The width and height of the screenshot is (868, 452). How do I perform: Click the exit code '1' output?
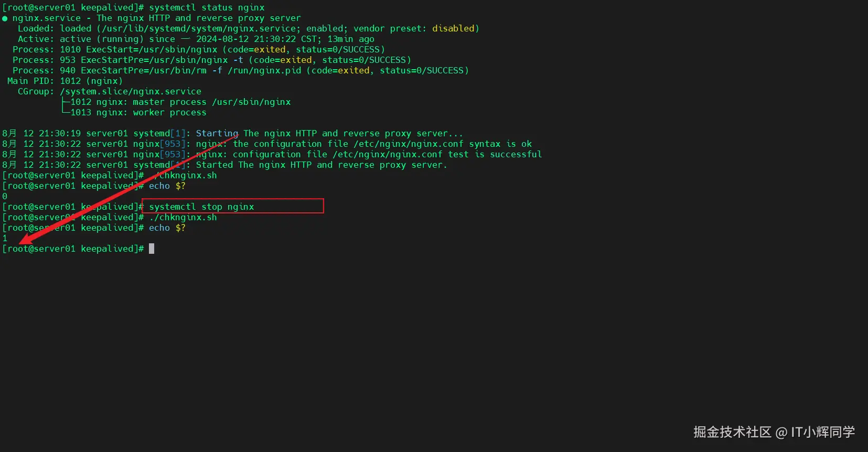tap(5, 239)
